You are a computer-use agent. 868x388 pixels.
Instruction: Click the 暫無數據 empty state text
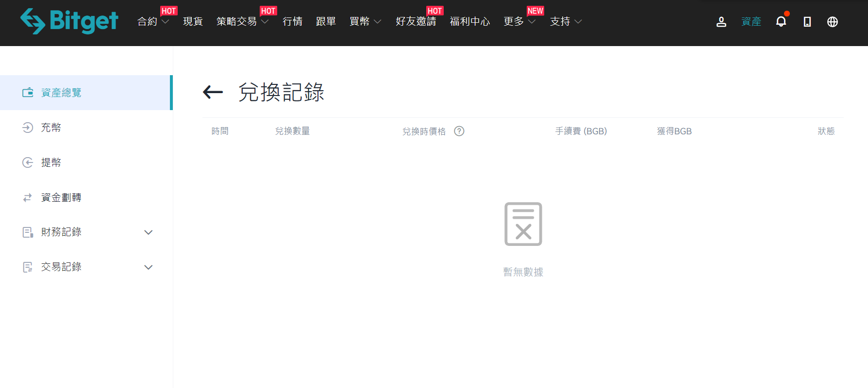click(523, 272)
